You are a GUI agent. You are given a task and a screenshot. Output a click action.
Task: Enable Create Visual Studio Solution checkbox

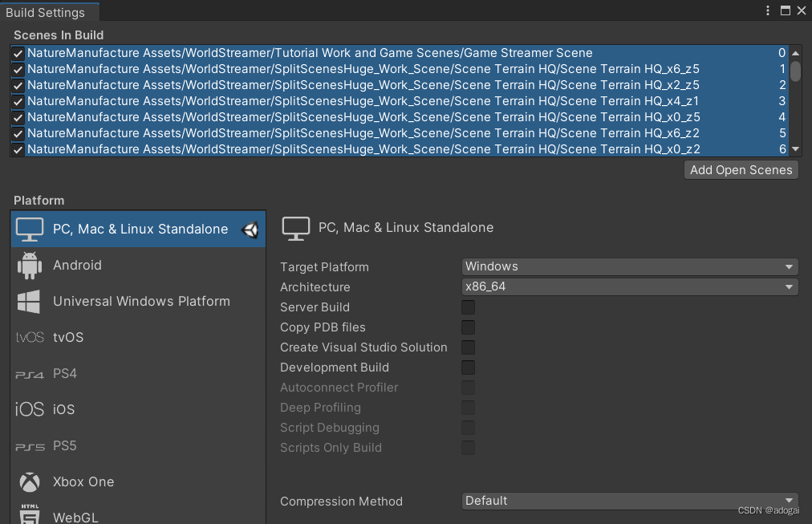pos(468,347)
